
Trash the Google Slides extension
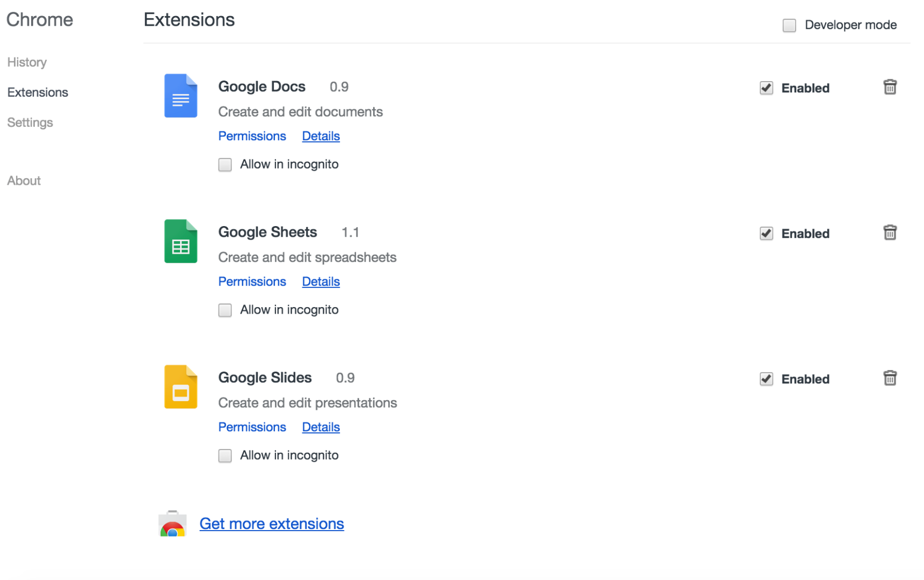[890, 378]
